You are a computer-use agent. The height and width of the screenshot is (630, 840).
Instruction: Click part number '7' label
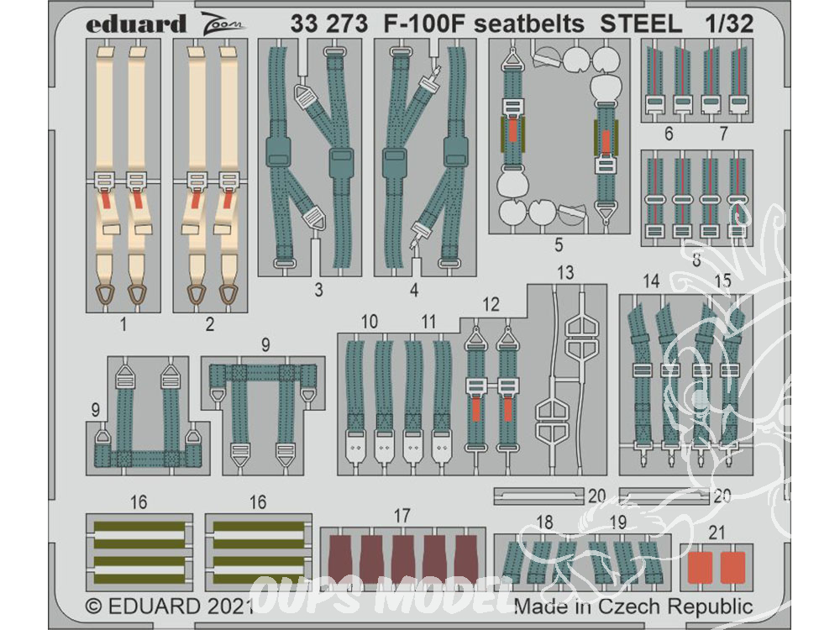[724, 134]
